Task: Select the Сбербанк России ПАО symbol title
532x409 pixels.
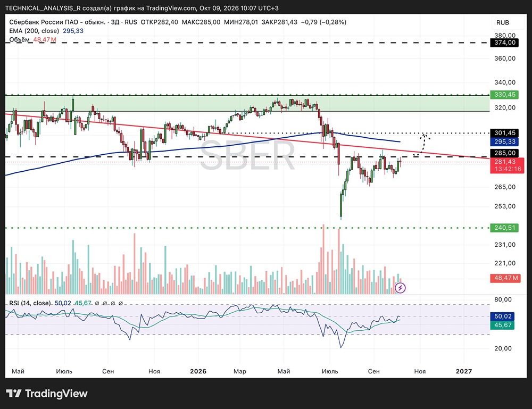Action: click(x=57, y=22)
